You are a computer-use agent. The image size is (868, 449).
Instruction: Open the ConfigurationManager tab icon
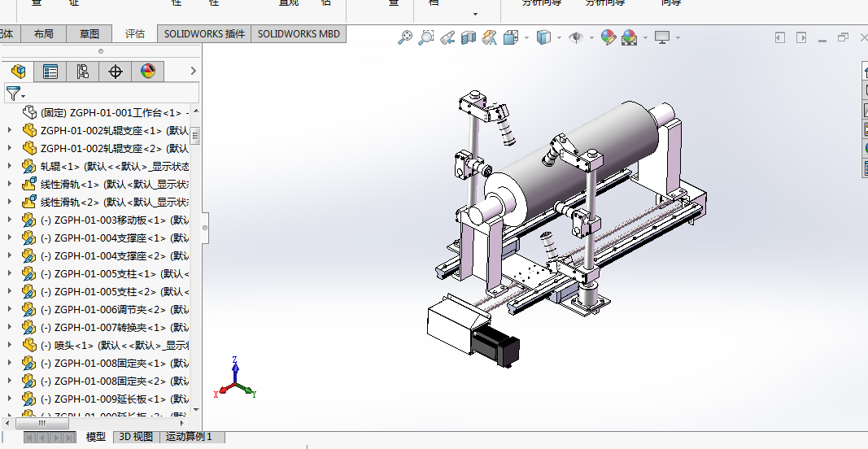click(82, 72)
